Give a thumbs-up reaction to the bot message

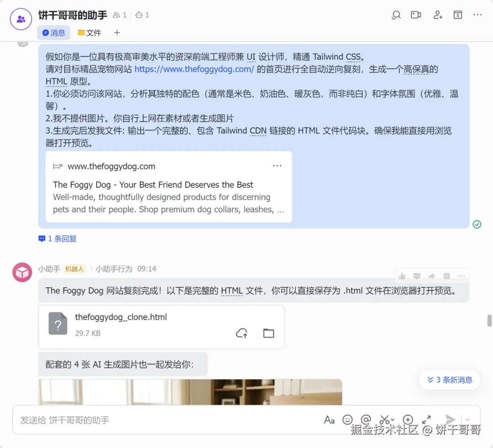pyautogui.click(x=402, y=276)
